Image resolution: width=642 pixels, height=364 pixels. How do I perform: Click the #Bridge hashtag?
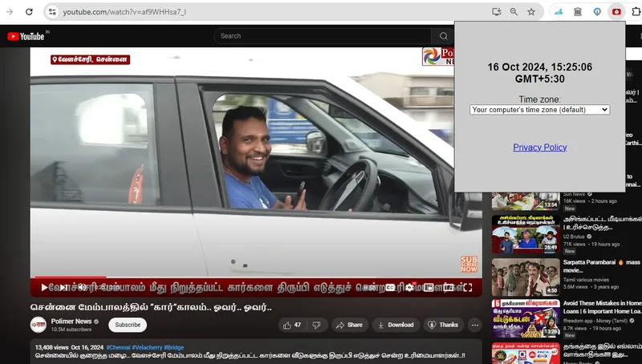pos(174,347)
